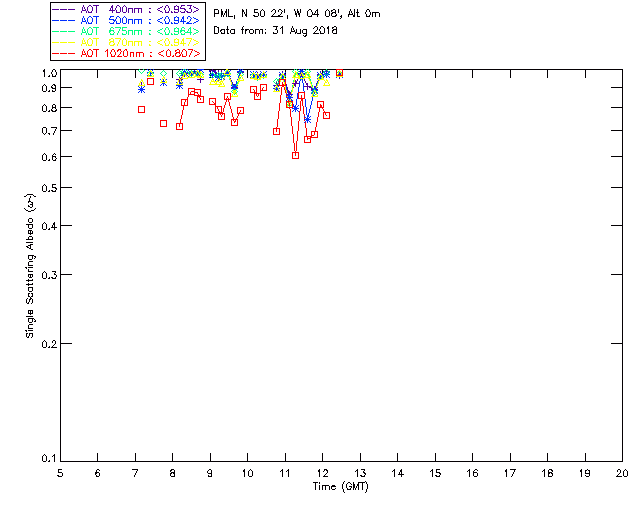The image size is (640, 512).
Task: Click the blue dashed line sample in legend
Action: [64, 20]
